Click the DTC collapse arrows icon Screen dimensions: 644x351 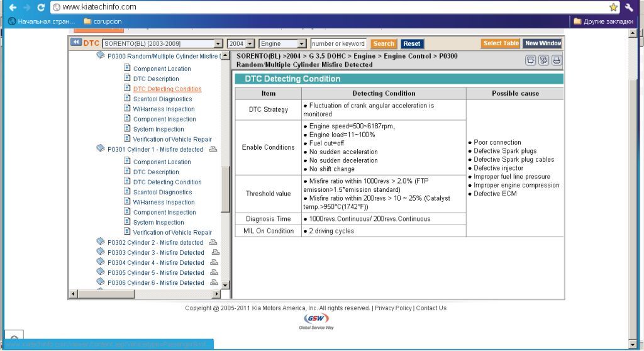pos(76,43)
